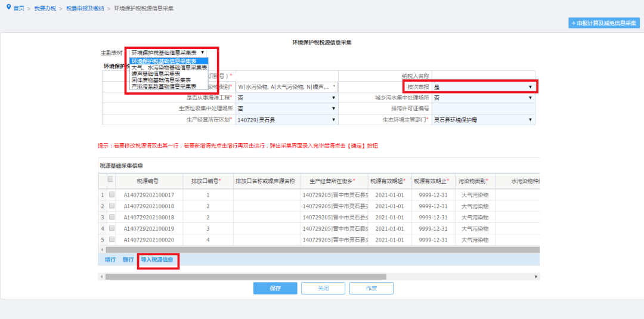Expand the 生态环境主管部门 dropdown
This screenshot has height=319, width=644.
tap(484, 120)
